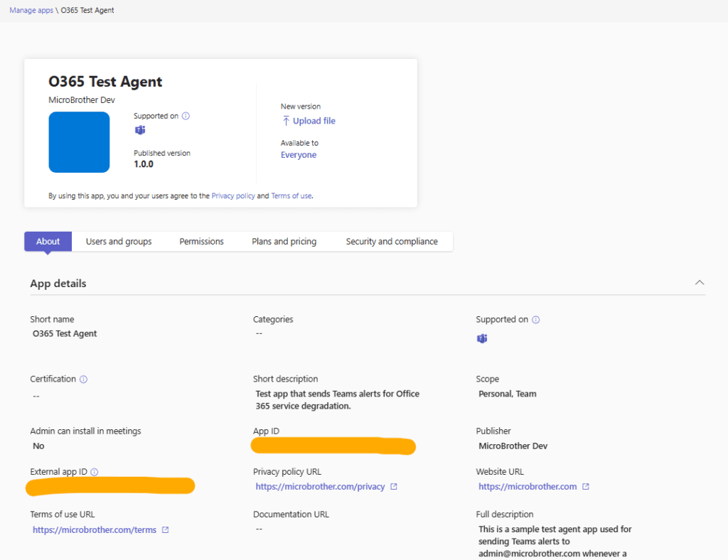Click external link icon beside Terms of use URL
The height and width of the screenshot is (560, 728).
coord(165,530)
